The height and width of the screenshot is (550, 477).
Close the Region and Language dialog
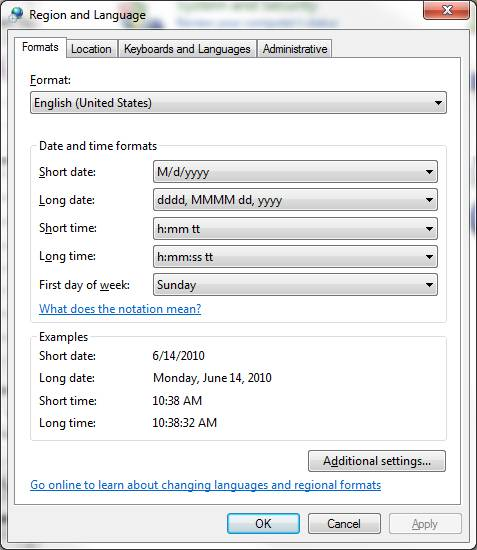pos(446,10)
